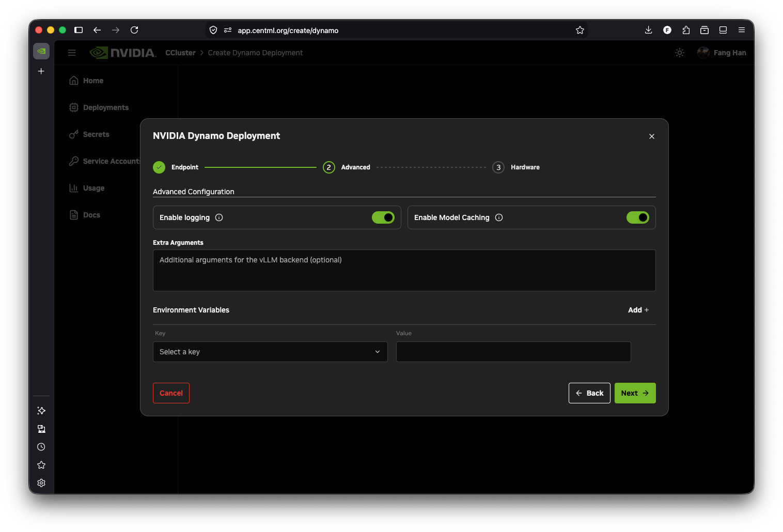Open the sparkle AI icon in browser sidebar

41,411
